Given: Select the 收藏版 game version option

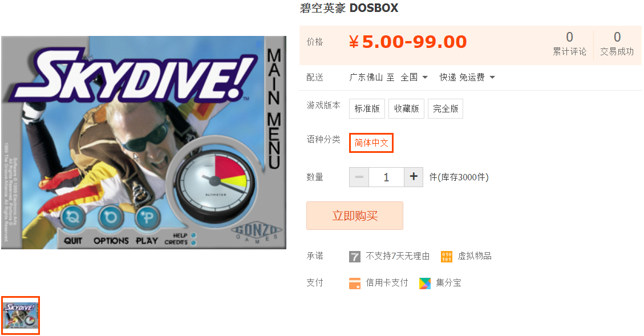Looking at the screenshot, I should tap(406, 108).
